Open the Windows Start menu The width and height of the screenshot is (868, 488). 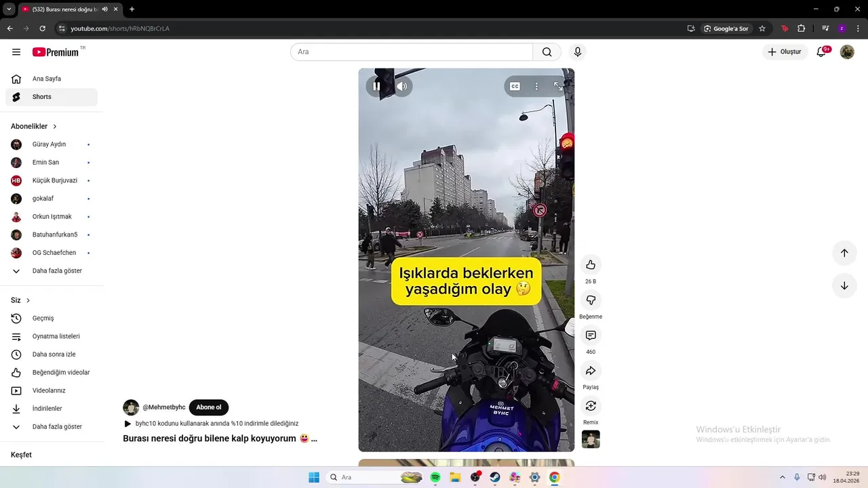tap(314, 477)
